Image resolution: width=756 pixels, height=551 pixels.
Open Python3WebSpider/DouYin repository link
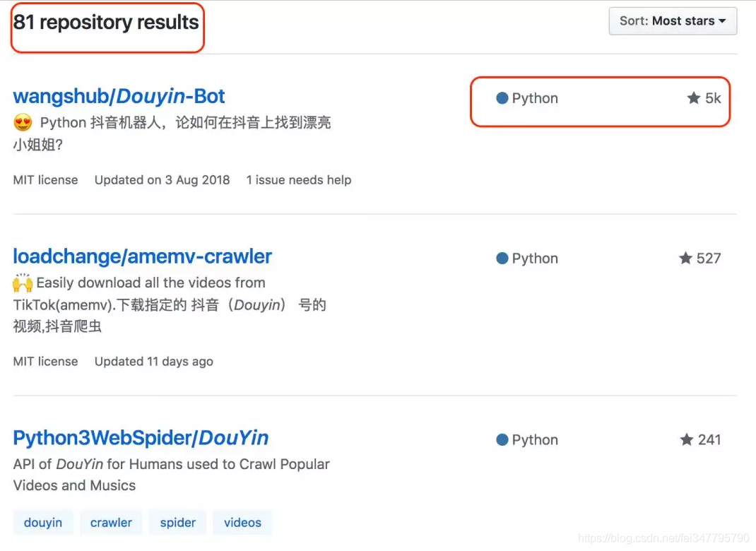[141, 438]
